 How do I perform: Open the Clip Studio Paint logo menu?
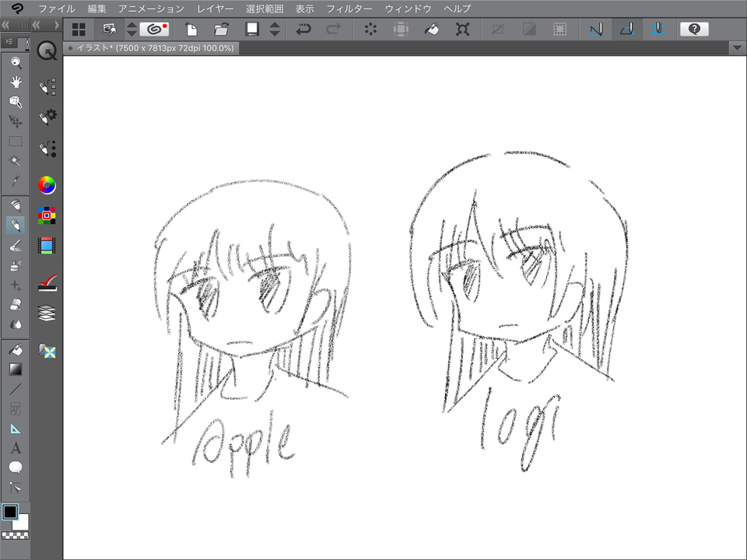tap(18, 8)
